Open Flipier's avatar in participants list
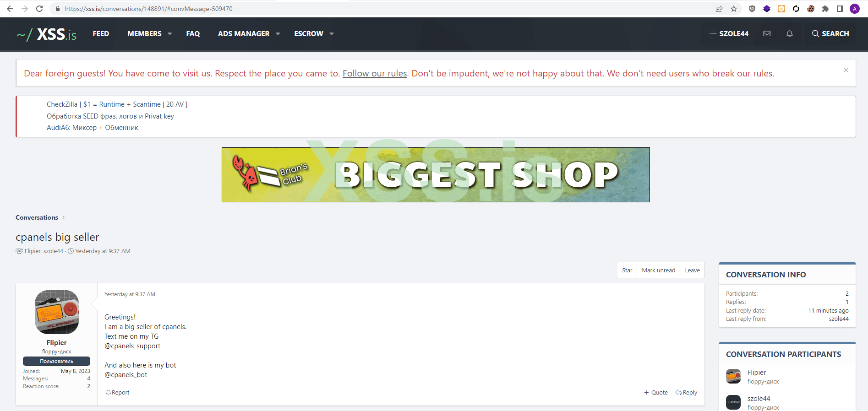This screenshot has width=868, height=411. [x=733, y=376]
